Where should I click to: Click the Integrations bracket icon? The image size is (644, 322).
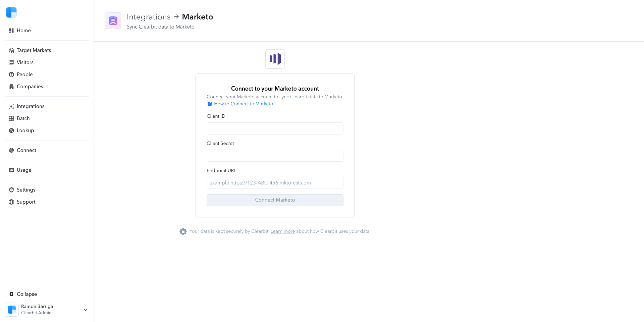point(11,106)
